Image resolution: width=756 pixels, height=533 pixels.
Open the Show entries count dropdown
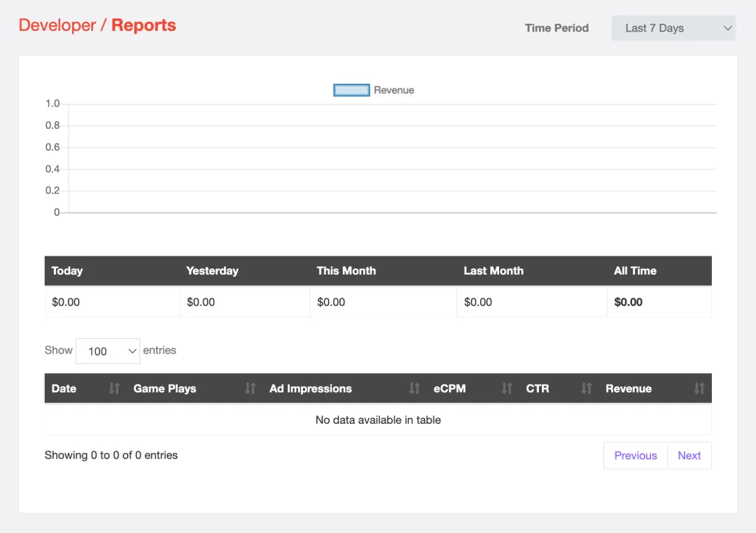click(x=108, y=351)
